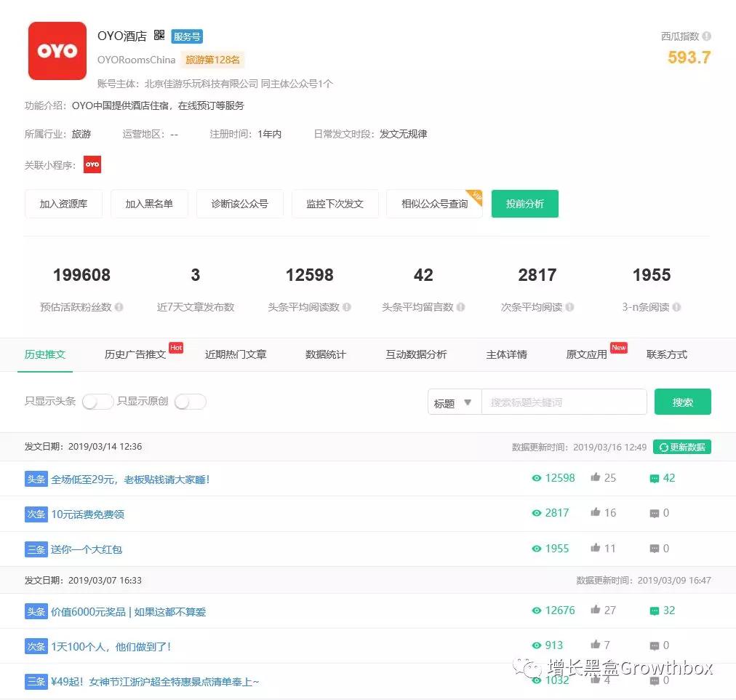The height and width of the screenshot is (700, 736).
Task: Click the green 搜索 button
Action: (x=682, y=402)
